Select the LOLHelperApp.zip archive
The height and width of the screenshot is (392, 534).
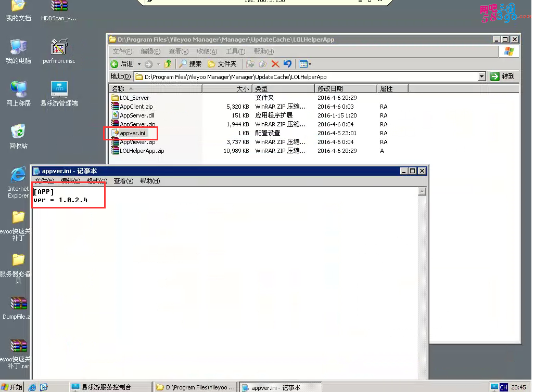click(138, 151)
